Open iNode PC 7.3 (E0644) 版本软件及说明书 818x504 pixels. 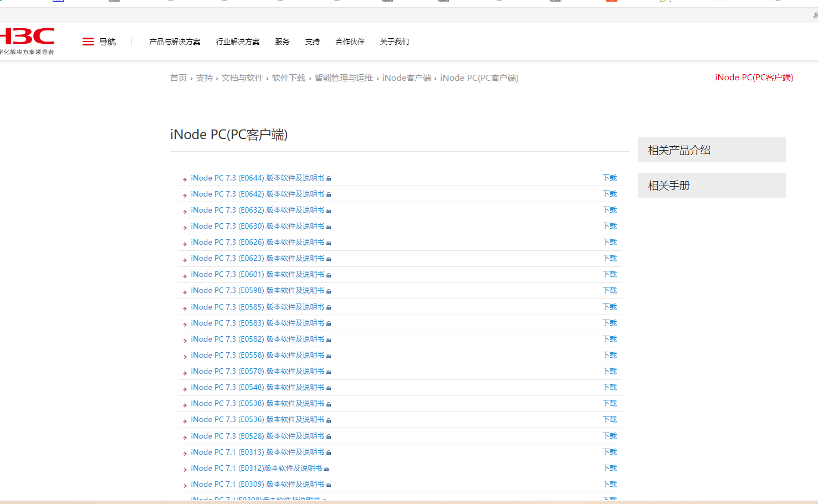[x=258, y=178]
